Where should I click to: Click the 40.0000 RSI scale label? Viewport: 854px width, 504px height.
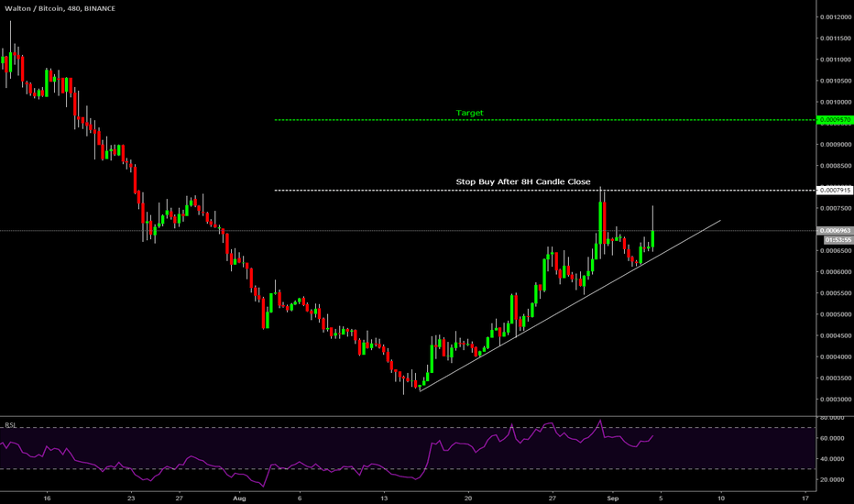pyautogui.click(x=832, y=459)
